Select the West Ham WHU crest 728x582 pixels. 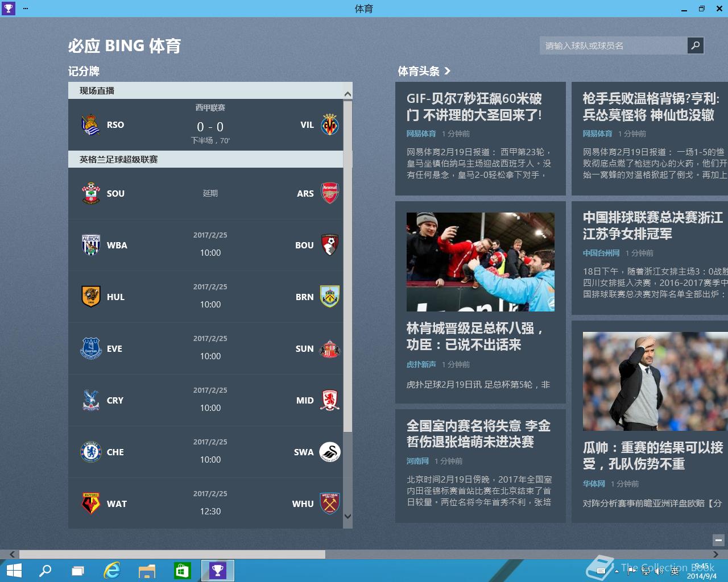pos(330,504)
